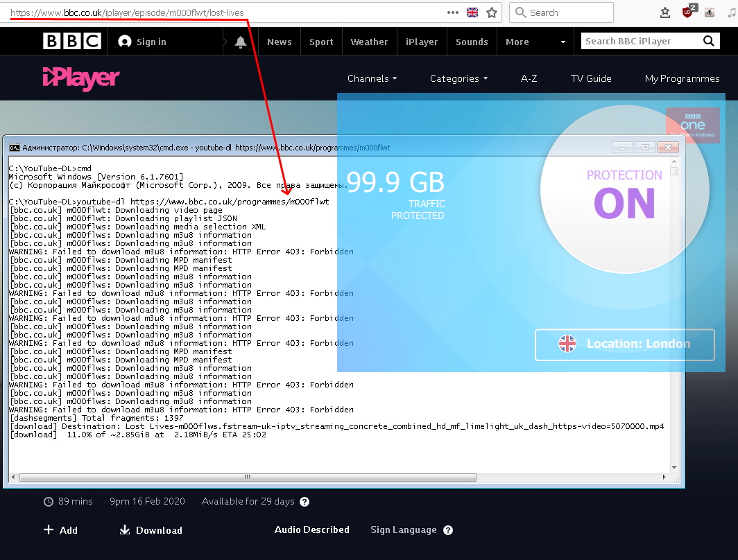The height and width of the screenshot is (560, 738).
Task: Open the Sounds section
Action: pos(472,42)
